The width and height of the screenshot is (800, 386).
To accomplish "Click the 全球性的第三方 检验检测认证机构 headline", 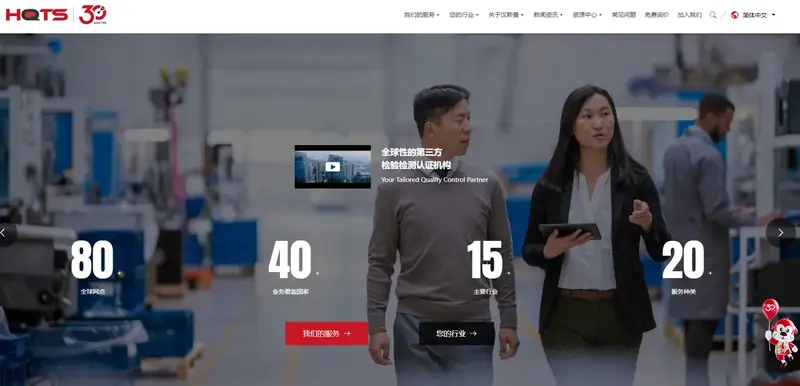I will pos(416,159).
